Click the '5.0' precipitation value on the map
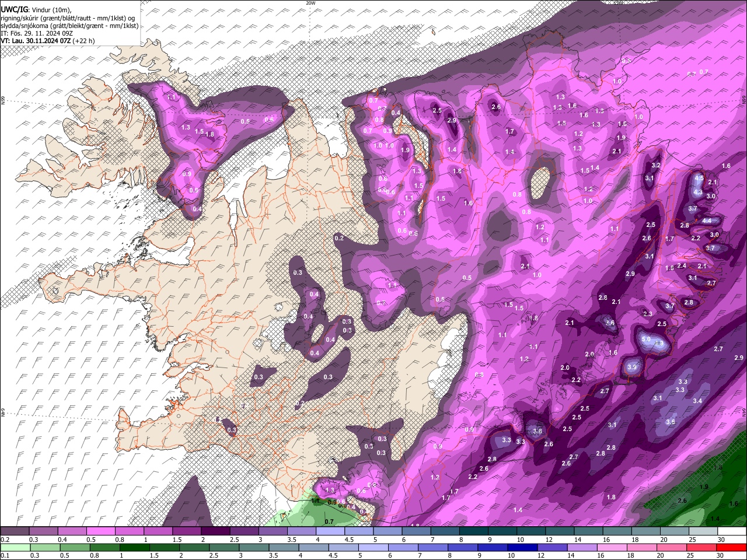Image resolution: width=747 pixels, height=560 pixels. (x=646, y=339)
